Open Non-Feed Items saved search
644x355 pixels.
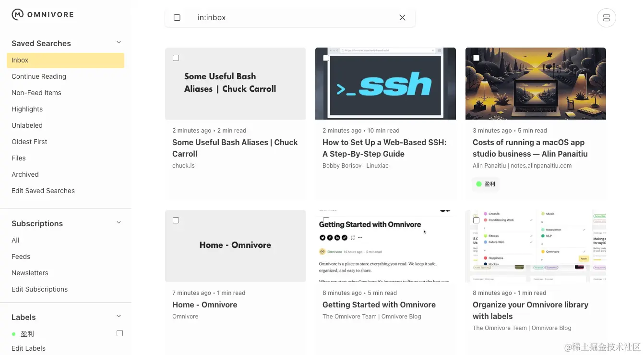tap(36, 93)
